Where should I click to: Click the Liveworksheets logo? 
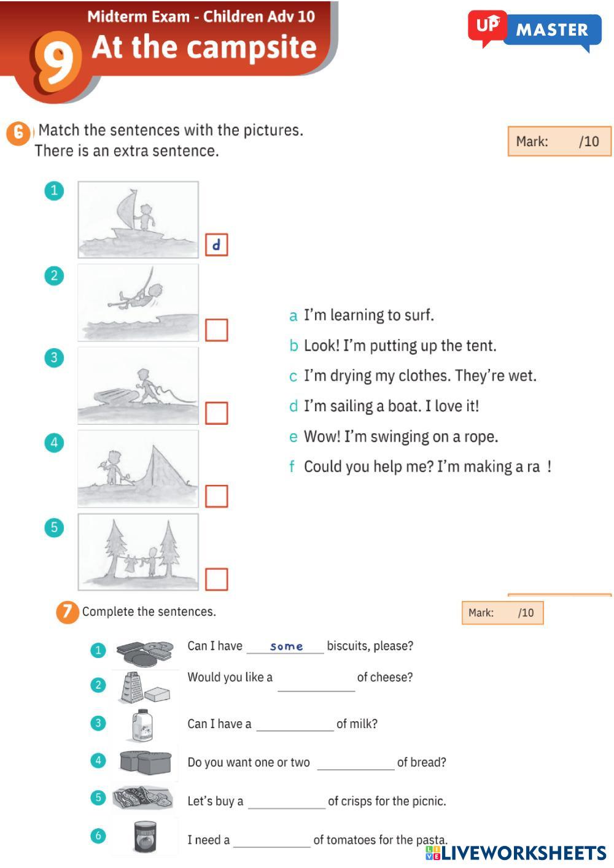point(516,853)
